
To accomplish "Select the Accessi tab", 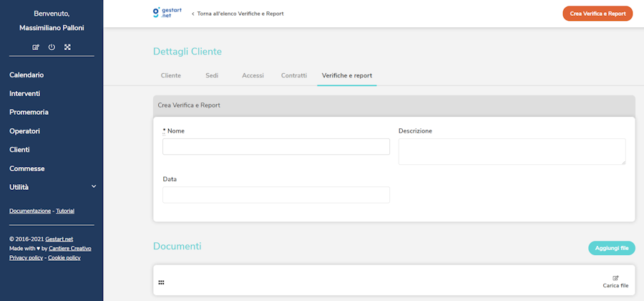I will click(253, 75).
